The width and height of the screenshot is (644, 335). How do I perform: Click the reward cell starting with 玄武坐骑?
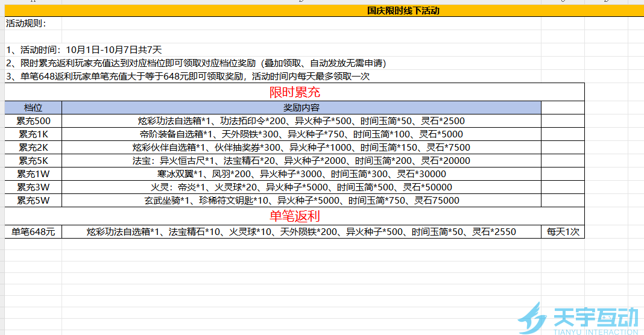301,201
